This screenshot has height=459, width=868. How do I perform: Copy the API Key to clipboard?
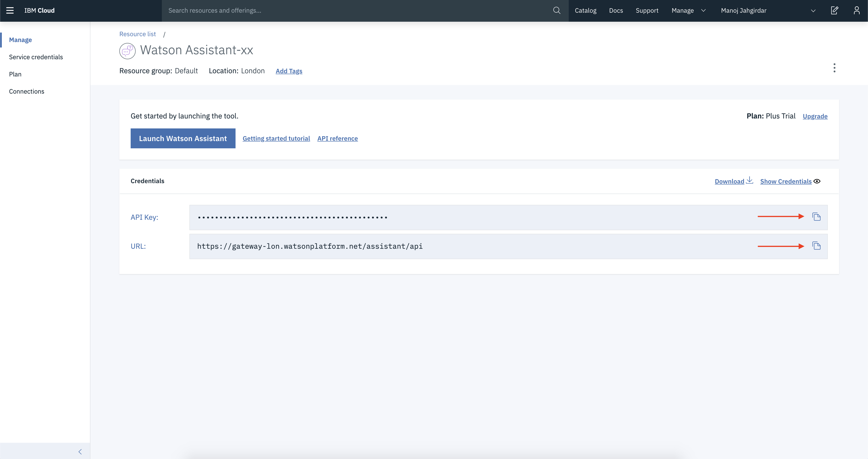pos(816,217)
